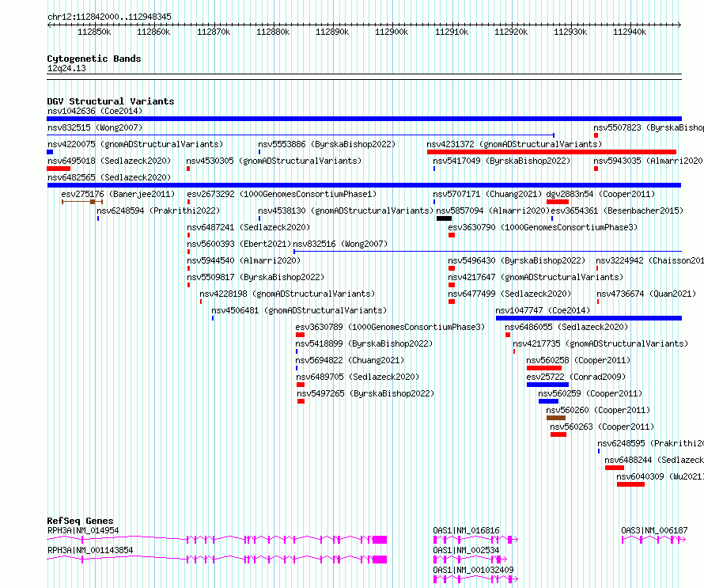
Task: Click nsv1047747 (Coe2014) label
Action: [x=543, y=310]
